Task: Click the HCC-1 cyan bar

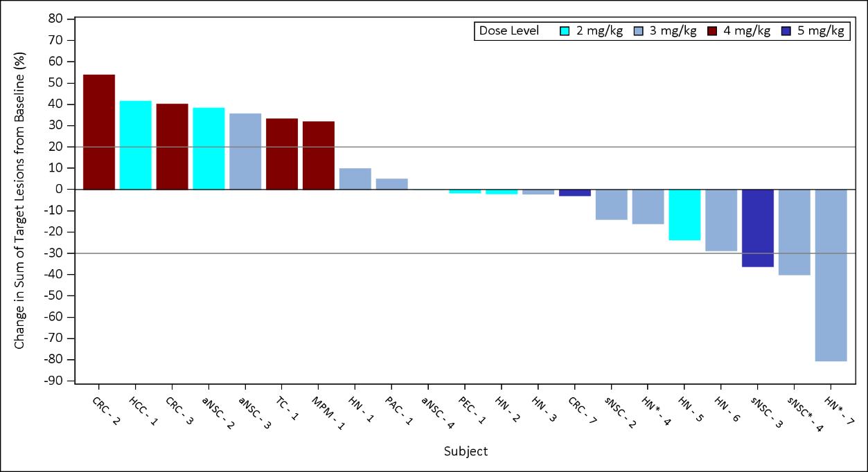Action: click(x=136, y=145)
